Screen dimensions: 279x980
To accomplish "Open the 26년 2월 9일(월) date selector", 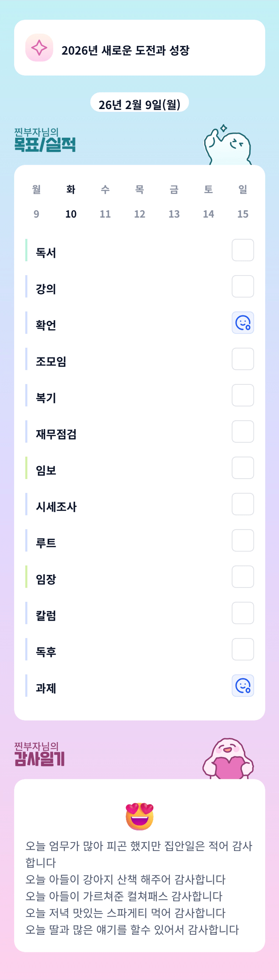I will (140, 104).
